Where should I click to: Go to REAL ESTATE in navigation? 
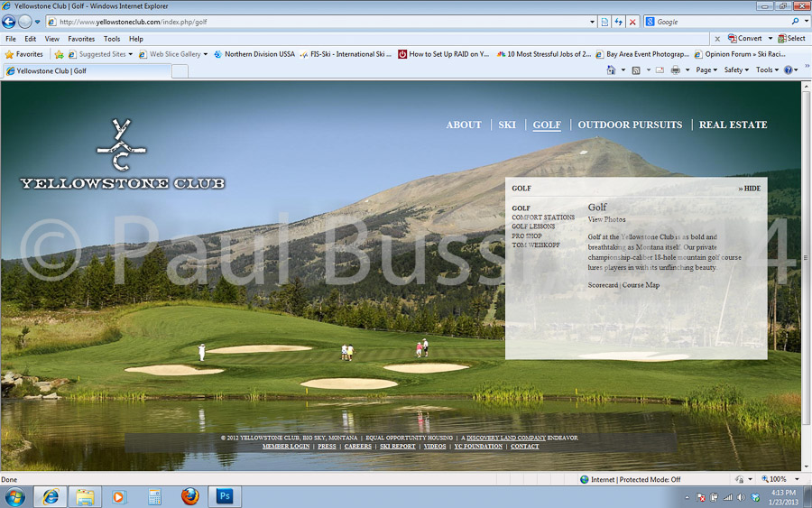point(733,125)
